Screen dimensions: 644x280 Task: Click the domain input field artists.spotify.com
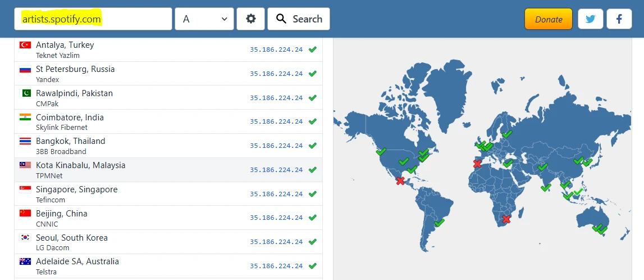93,19
